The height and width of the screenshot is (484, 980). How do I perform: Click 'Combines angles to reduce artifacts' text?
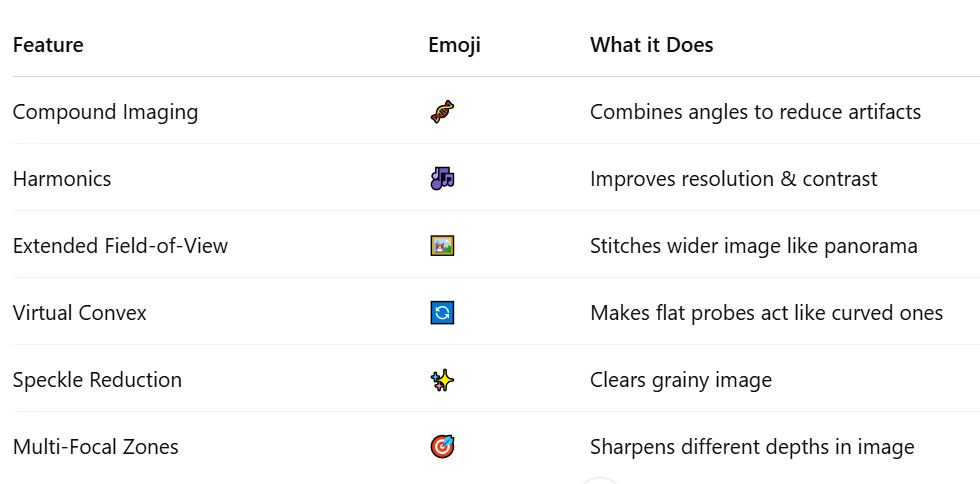(x=755, y=113)
